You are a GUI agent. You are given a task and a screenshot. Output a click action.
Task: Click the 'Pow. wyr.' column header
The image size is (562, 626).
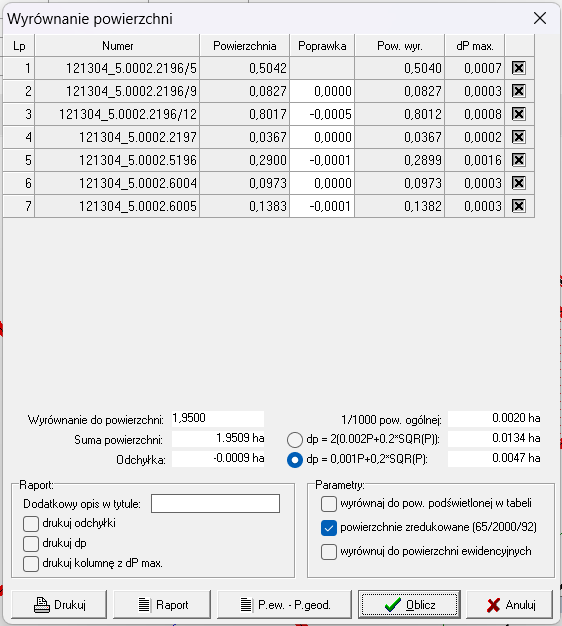400,46
